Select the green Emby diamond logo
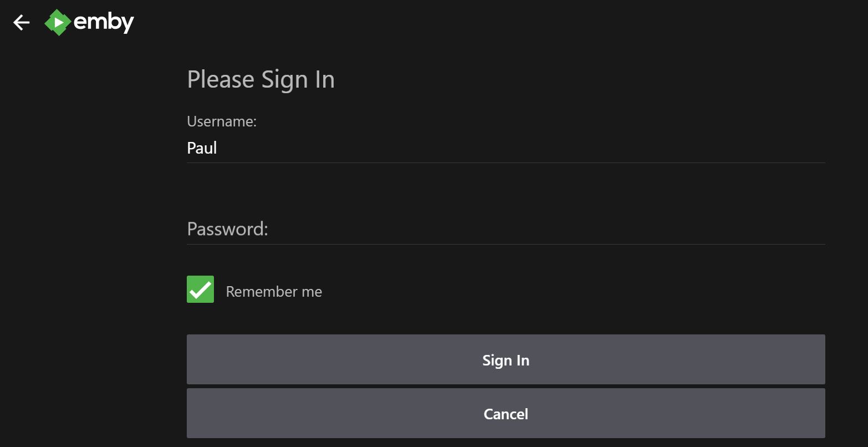Viewport: 868px width, 447px height. click(x=59, y=22)
